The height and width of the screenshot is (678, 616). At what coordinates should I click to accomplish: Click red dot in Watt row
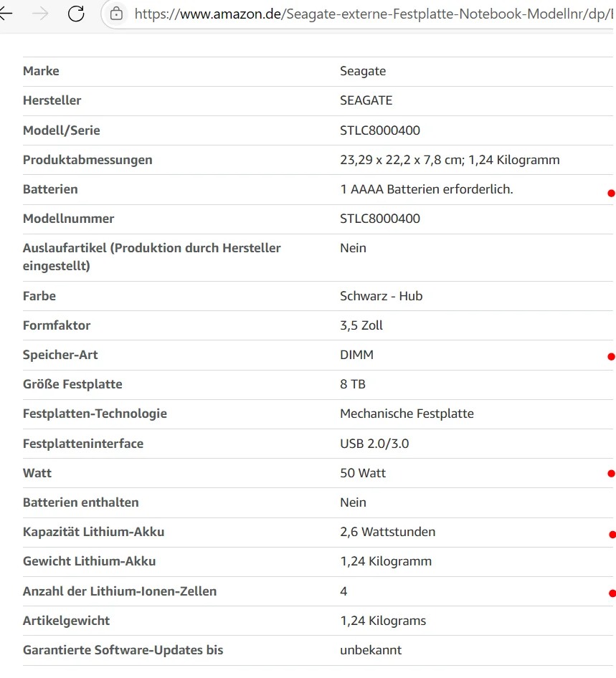pos(611,473)
